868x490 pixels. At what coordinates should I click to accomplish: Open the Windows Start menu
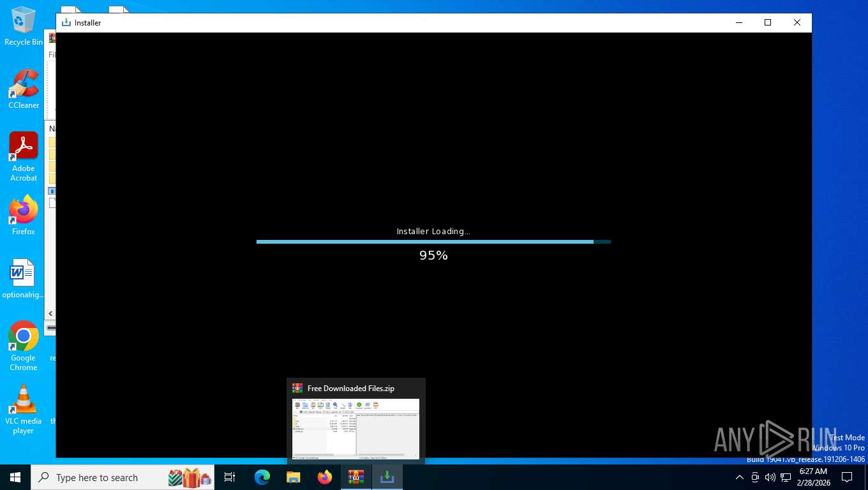coord(15,477)
